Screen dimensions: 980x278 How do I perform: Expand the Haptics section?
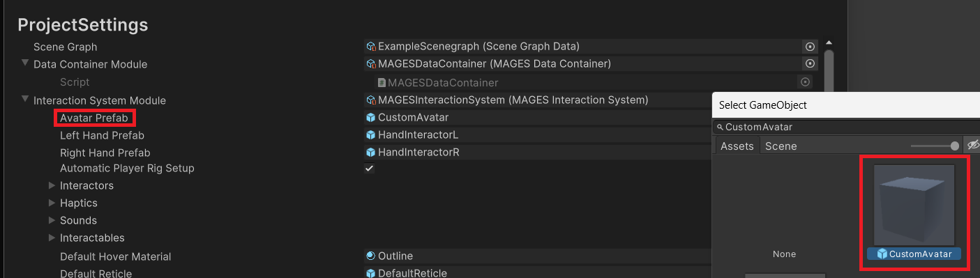point(52,203)
